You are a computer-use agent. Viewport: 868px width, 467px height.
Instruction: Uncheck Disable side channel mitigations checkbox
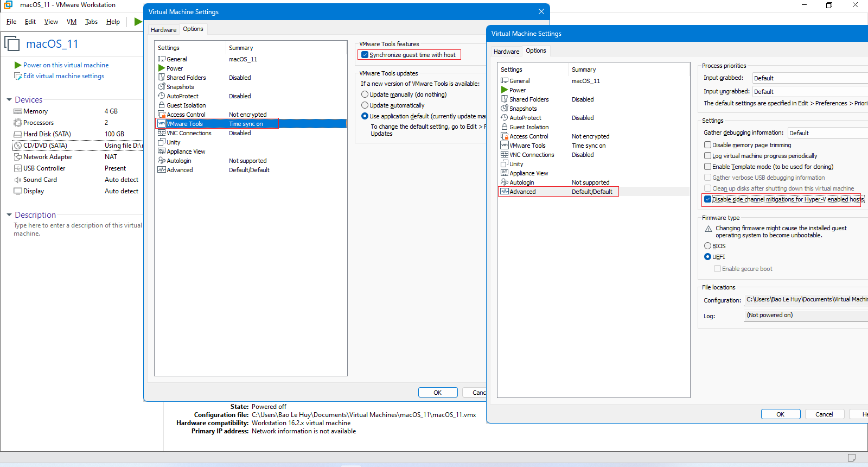pyautogui.click(x=707, y=199)
